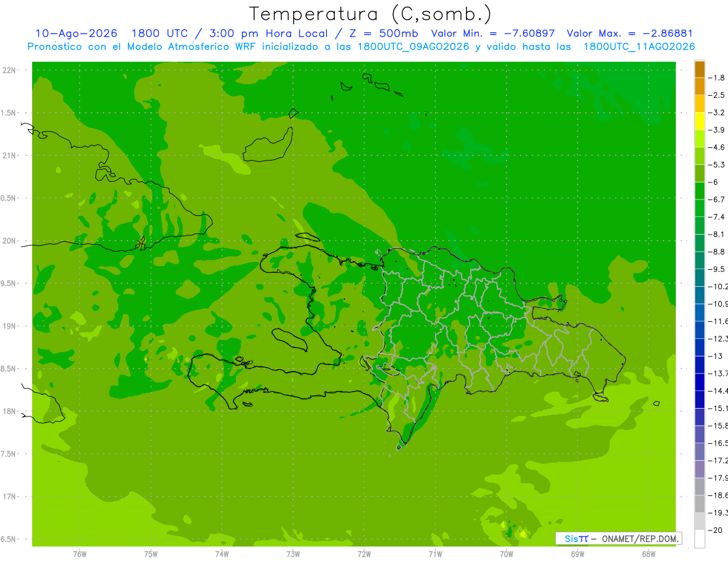Click the 70W longitude axis label
Image resolution: width=728 pixels, height=562 pixels.
(x=507, y=554)
